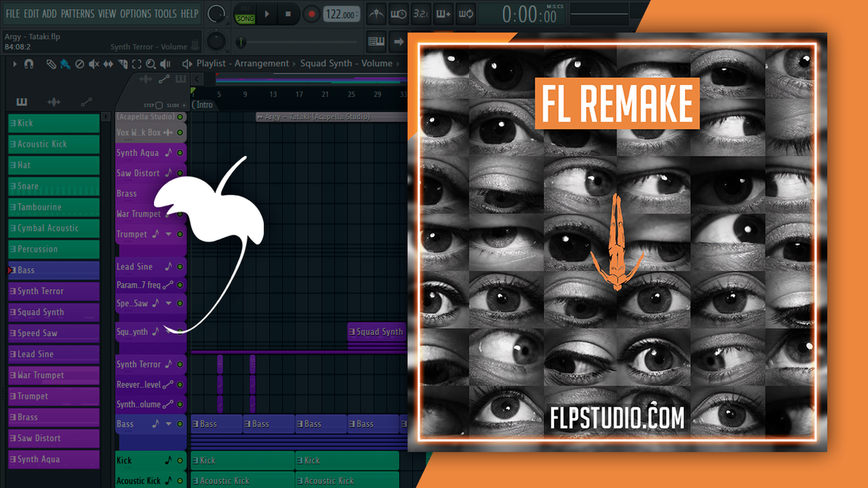Disable the green activity light on Synth Aqua
The width and height of the screenshot is (868, 488).
182,153
